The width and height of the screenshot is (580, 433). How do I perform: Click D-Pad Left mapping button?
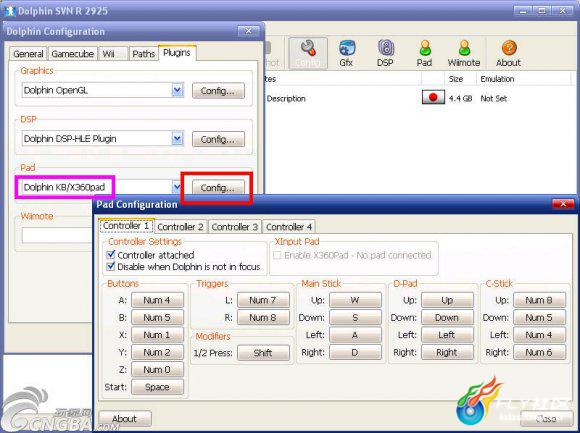[447, 335]
